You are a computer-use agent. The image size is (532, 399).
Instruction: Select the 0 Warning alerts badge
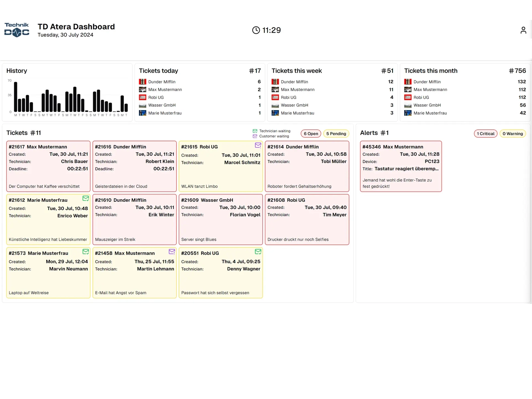click(512, 134)
